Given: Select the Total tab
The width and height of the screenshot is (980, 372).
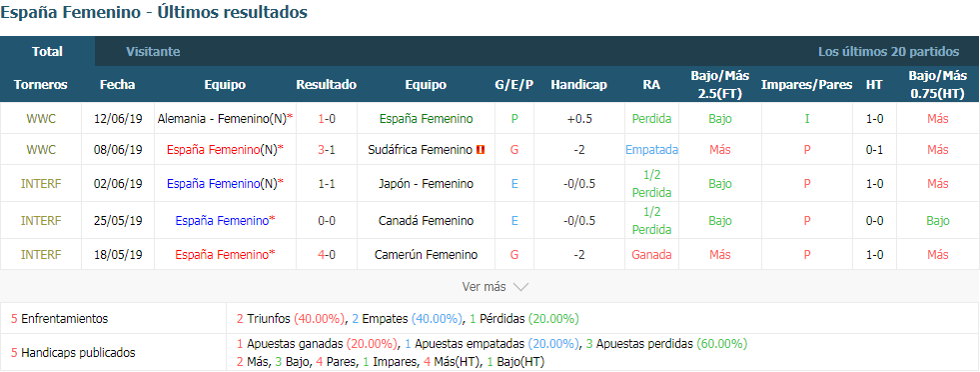Looking at the screenshot, I should 48,52.
